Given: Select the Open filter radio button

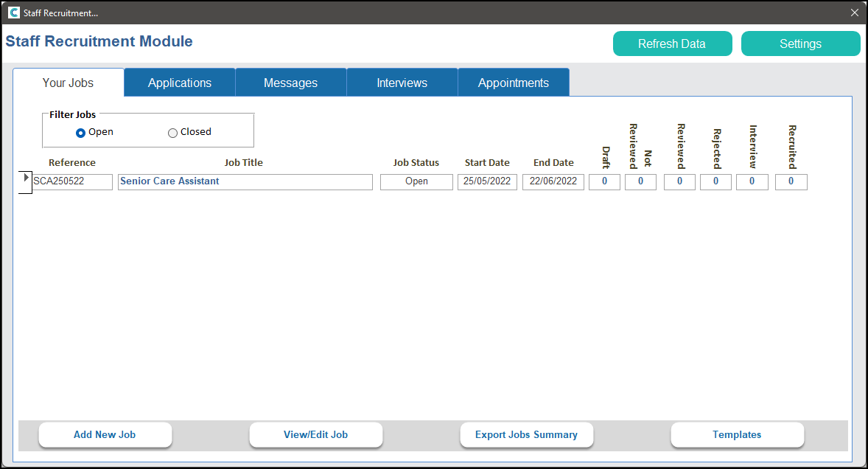Looking at the screenshot, I should [81, 133].
